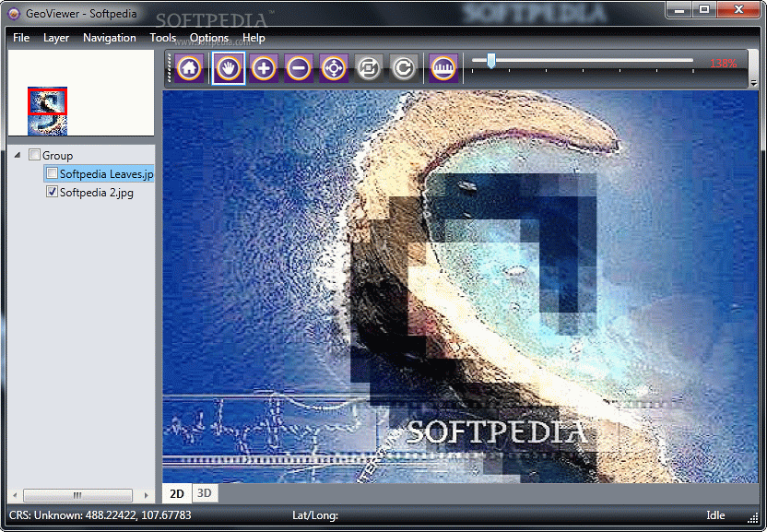Image resolution: width=767 pixels, height=532 pixels.
Task: Enable the Softpedia Leaves.jpg layer checkbox
Action: (52, 173)
